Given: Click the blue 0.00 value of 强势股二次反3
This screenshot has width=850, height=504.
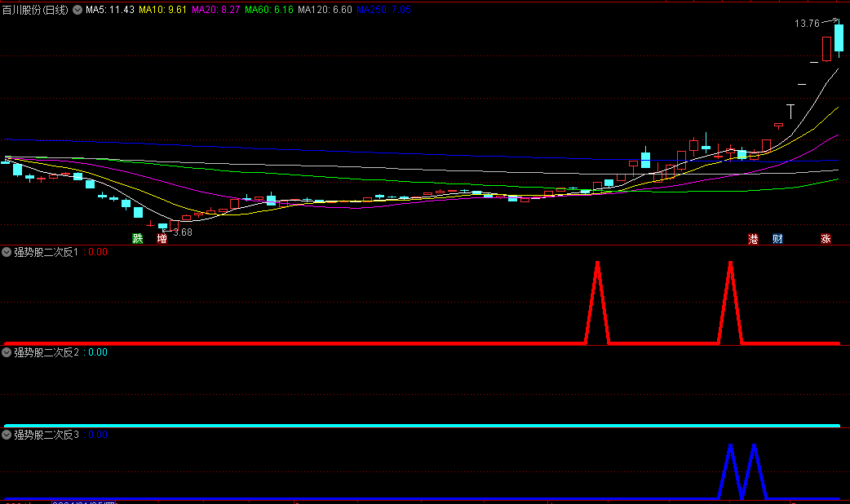Looking at the screenshot, I should click(98, 435).
